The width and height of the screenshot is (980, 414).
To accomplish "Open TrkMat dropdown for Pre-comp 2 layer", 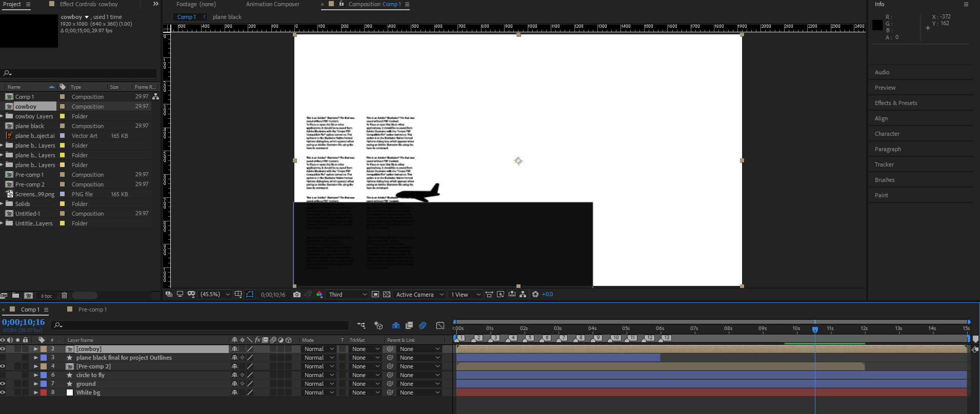I will coord(366,366).
